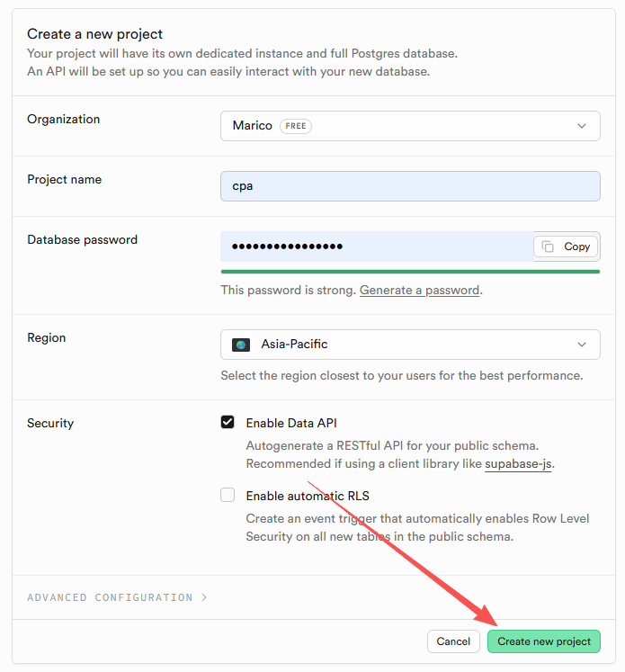Click the globe icon in Region field

(x=241, y=345)
